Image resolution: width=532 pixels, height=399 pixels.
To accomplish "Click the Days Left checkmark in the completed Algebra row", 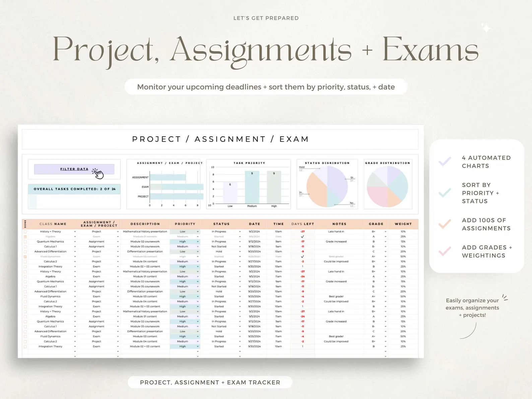I will click(303, 237).
